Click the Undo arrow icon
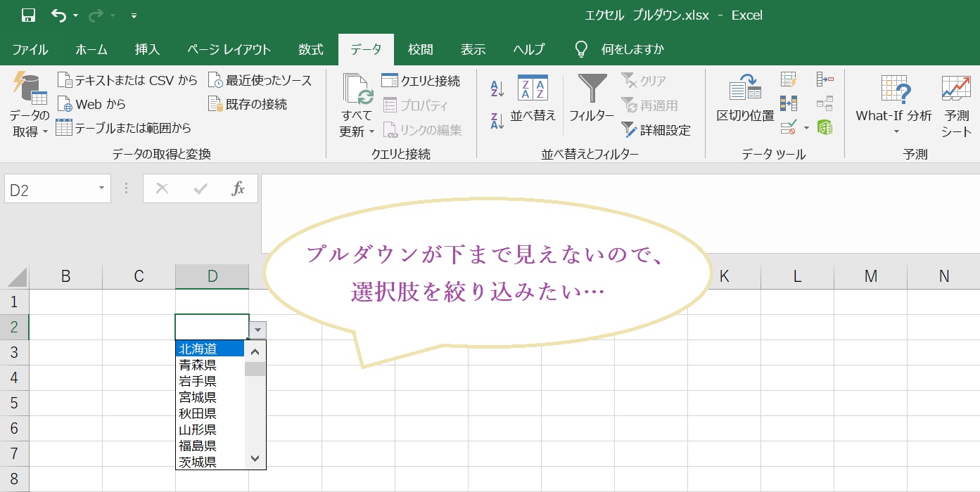Screen dimensions: 980x492 [58, 15]
